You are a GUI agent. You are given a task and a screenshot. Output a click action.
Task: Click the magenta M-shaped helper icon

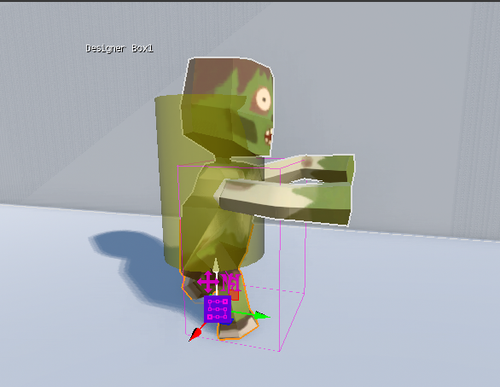coord(231,282)
